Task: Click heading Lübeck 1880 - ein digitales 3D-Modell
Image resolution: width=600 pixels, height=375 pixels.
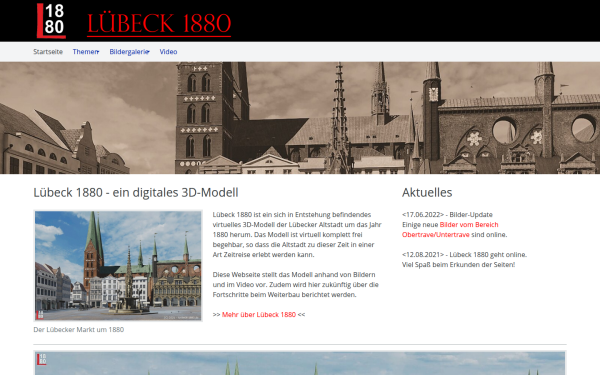Action: 136,192
